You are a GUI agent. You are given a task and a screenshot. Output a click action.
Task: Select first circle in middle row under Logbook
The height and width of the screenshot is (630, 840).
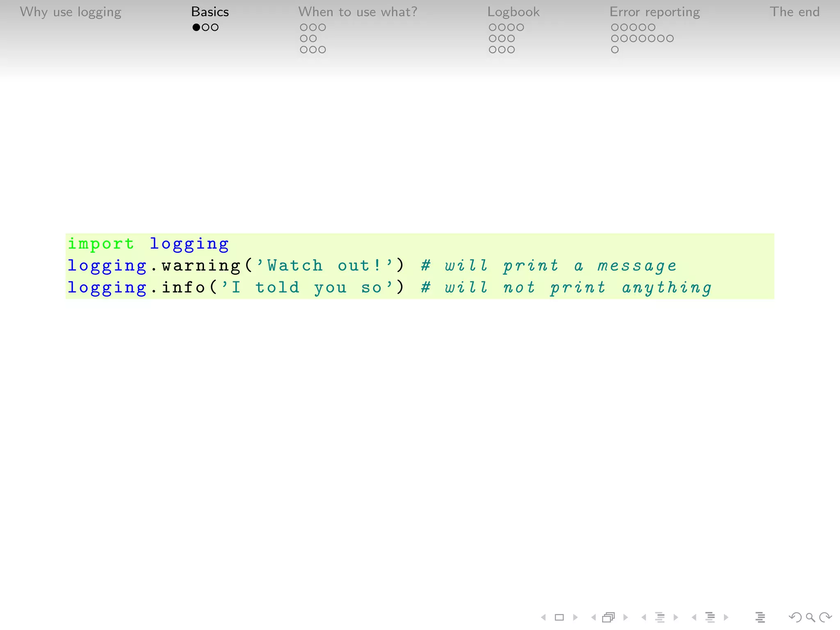click(x=493, y=39)
